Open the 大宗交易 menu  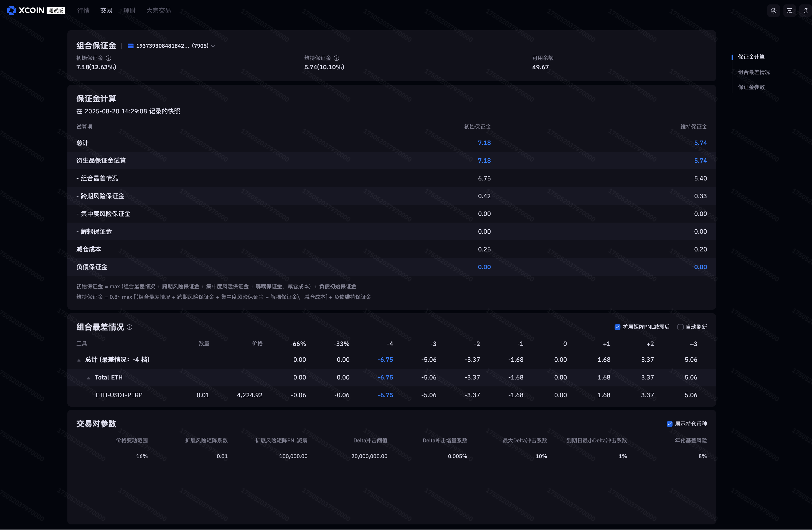pyautogui.click(x=158, y=11)
